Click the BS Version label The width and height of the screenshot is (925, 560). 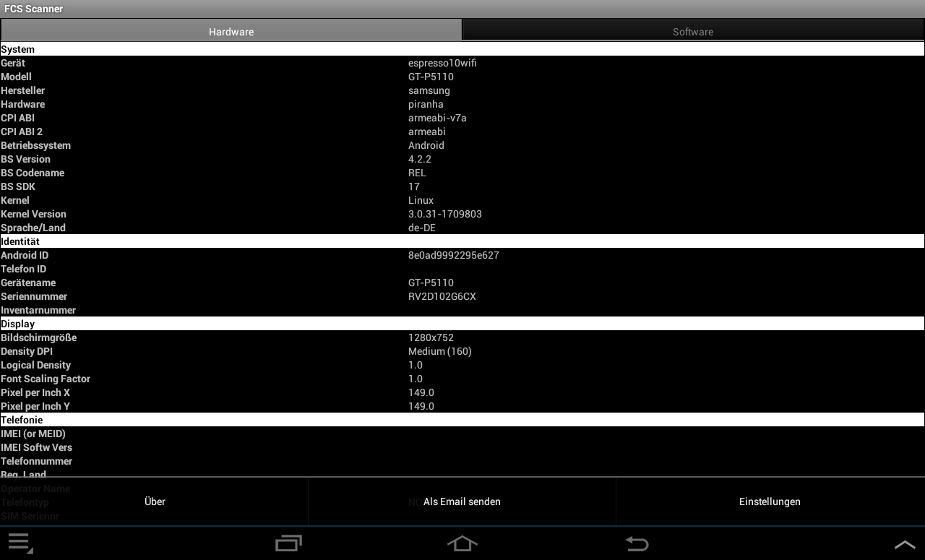click(25, 159)
